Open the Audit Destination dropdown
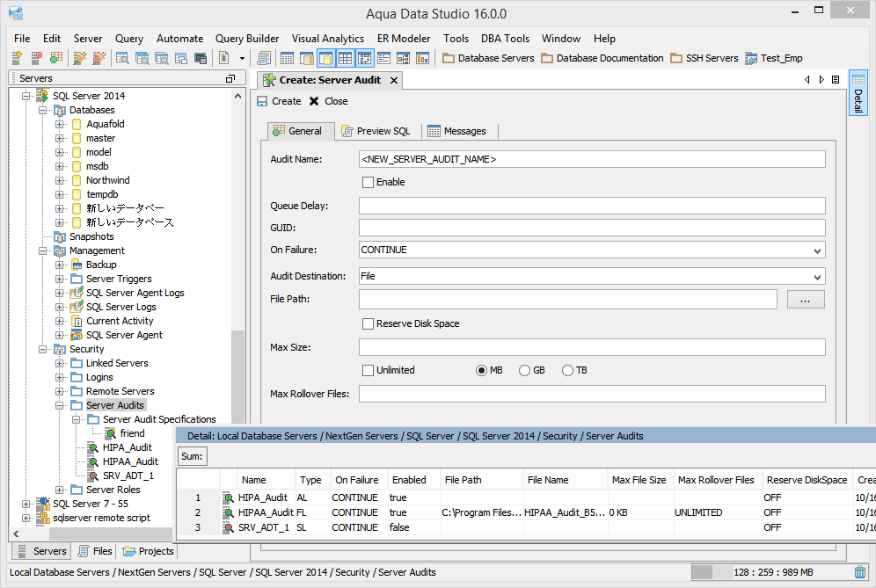 [x=817, y=276]
